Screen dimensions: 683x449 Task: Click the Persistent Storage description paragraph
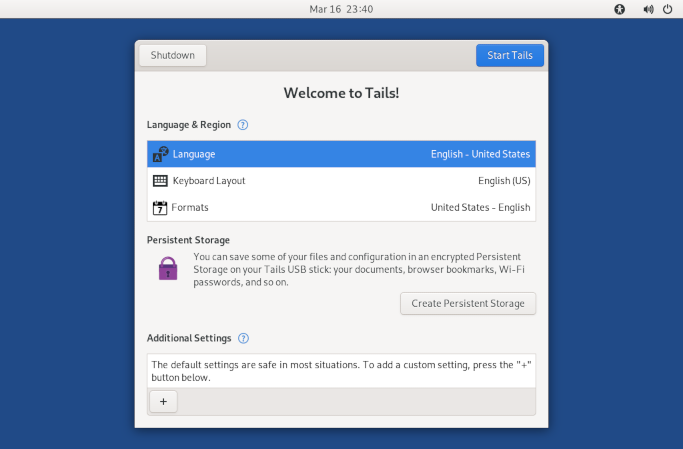tap(362, 268)
